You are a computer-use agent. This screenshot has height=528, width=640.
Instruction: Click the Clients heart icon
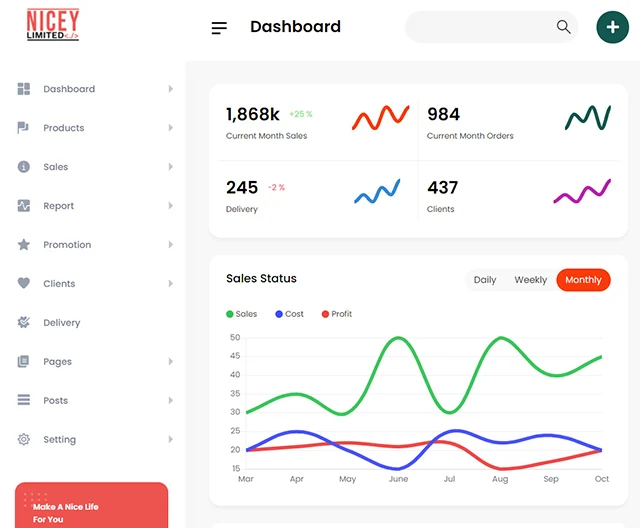click(x=24, y=283)
